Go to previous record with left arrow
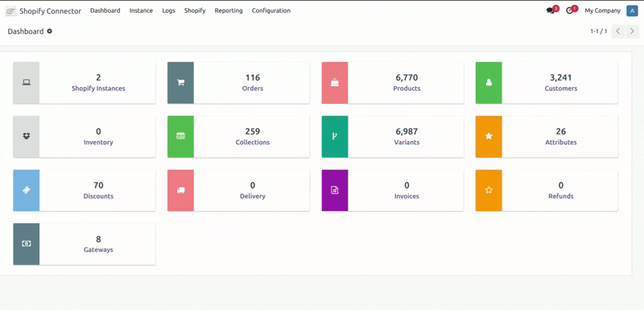644x310 pixels. (x=617, y=31)
